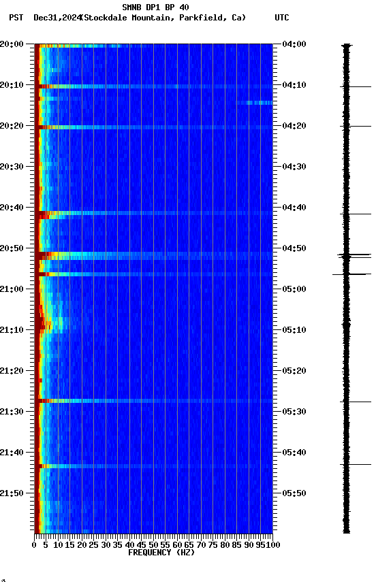Screen dimensions: 376x588
Task: Select the event band near 21:27
Action: coord(153,402)
